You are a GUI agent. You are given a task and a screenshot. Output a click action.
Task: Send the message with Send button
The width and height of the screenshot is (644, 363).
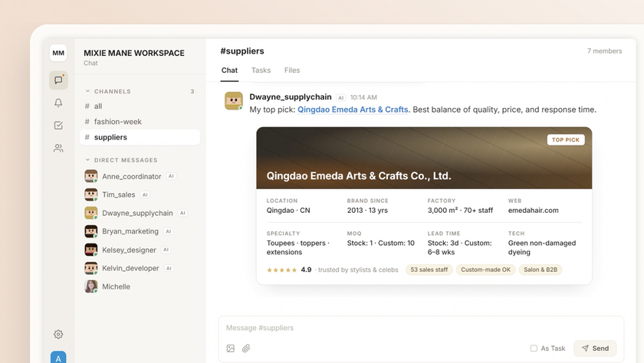(x=595, y=348)
